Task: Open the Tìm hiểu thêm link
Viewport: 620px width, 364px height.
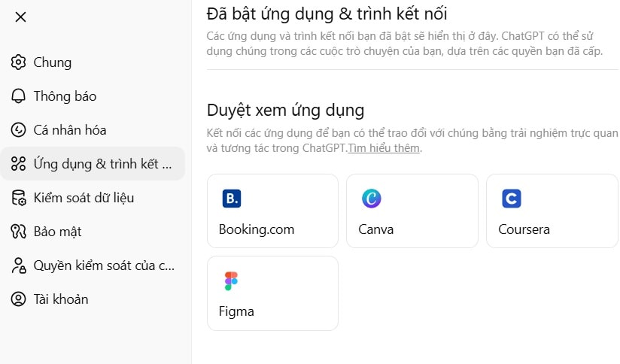Action: pos(384,148)
